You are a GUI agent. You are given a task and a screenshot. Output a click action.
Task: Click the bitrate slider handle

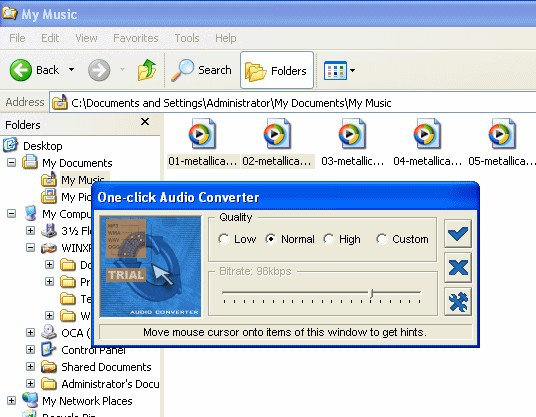(371, 293)
